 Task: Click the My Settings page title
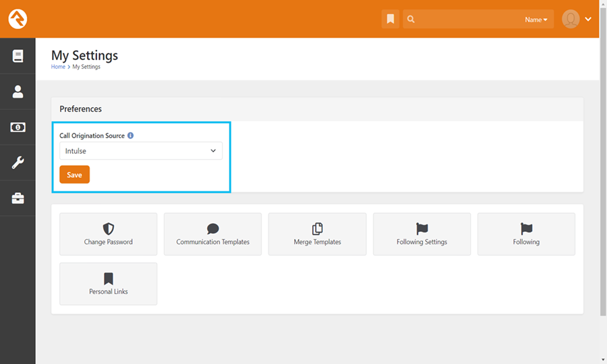point(85,56)
